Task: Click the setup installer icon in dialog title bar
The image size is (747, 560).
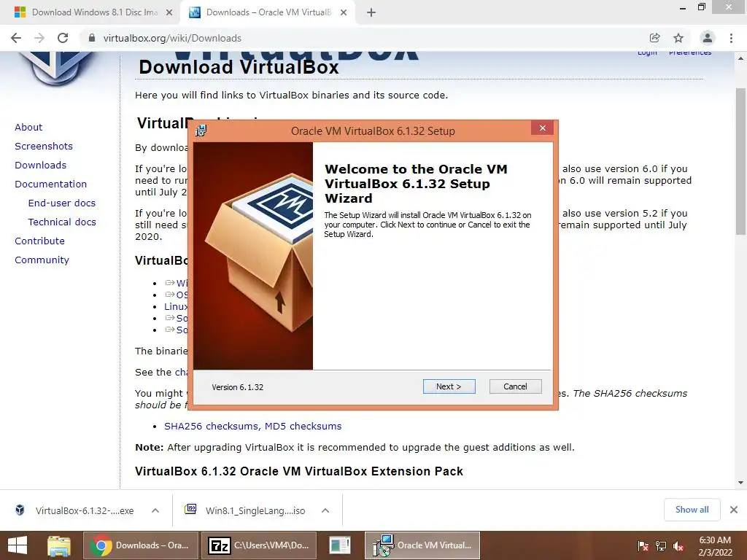Action: (x=201, y=131)
